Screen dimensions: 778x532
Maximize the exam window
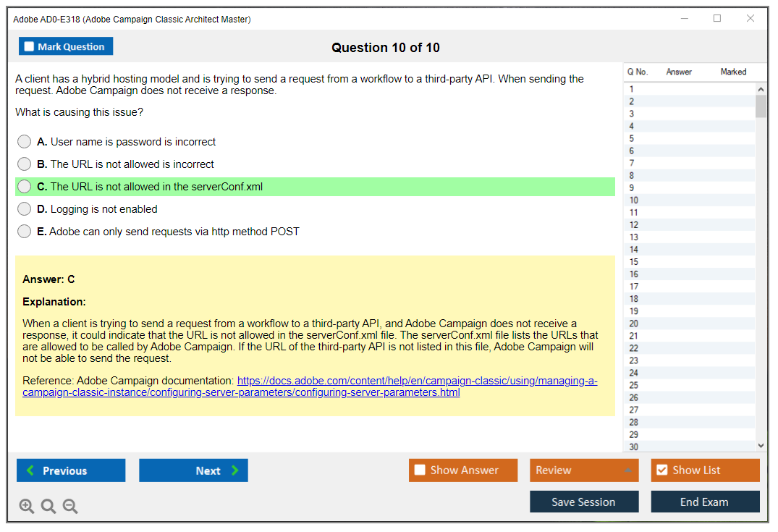tap(717, 19)
